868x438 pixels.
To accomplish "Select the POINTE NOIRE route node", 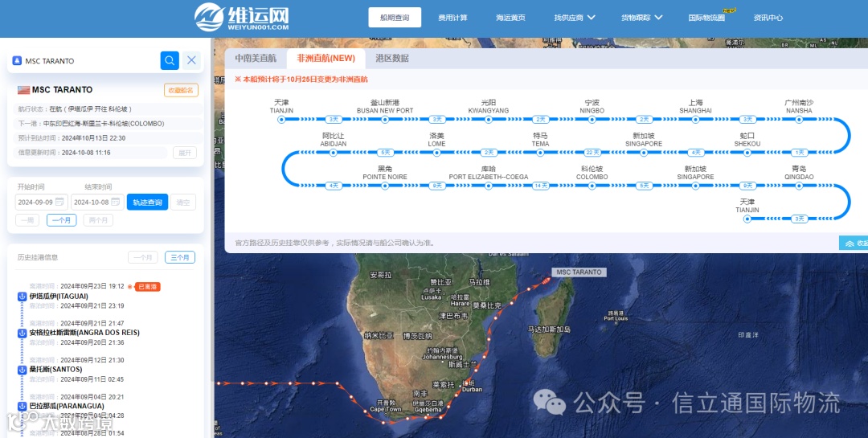I will 385,186.
